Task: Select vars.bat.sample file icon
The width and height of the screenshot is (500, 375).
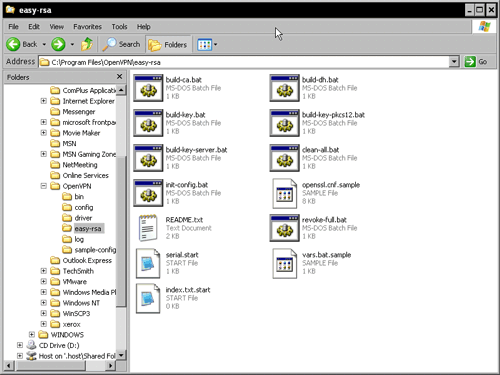Action: pyautogui.click(x=284, y=263)
